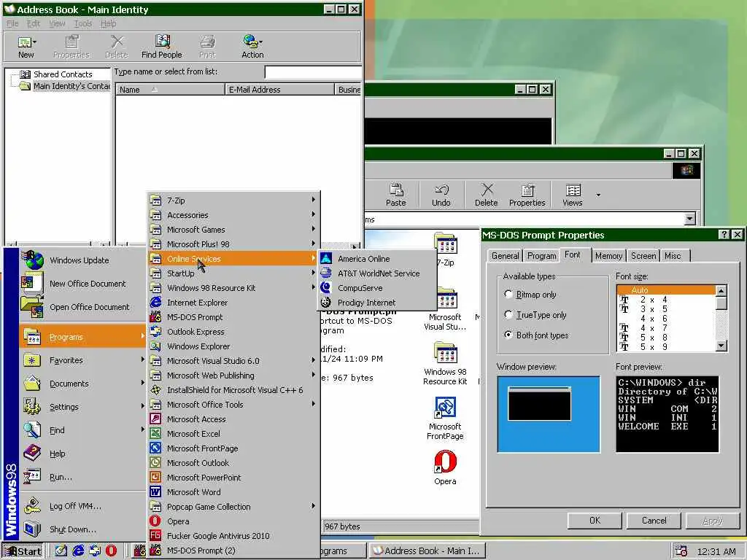Expand the Accessories submenu
Screen dimensions: 747x560
coord(233,215)
